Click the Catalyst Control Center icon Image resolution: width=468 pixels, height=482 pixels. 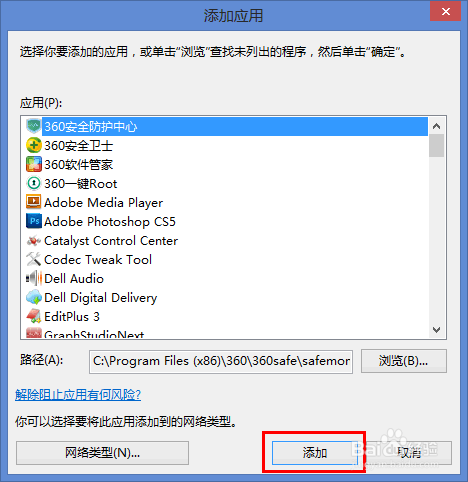34,240
